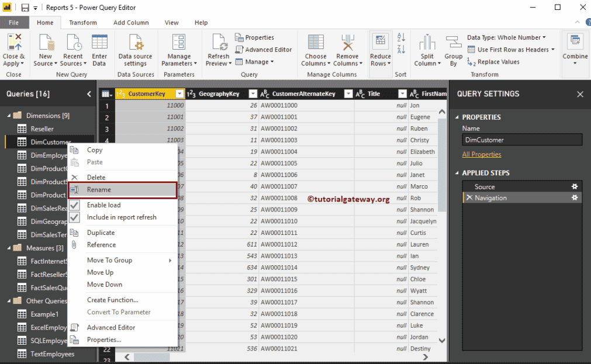The height and width of the screenshot is (364, 591).
Task: Click the Manage Parameters icon
Action: (x=179, y=50)
